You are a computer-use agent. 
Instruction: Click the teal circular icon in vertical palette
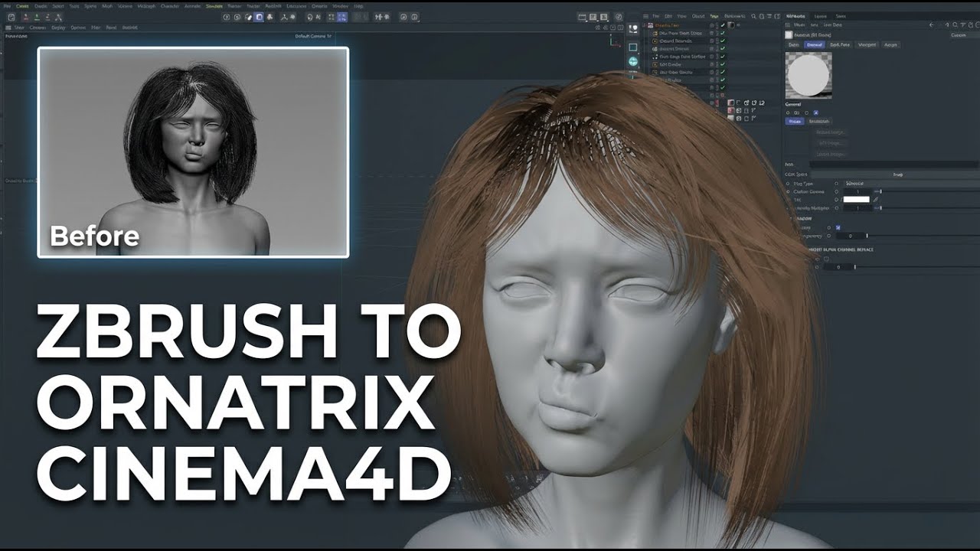(x=633, y=60)
